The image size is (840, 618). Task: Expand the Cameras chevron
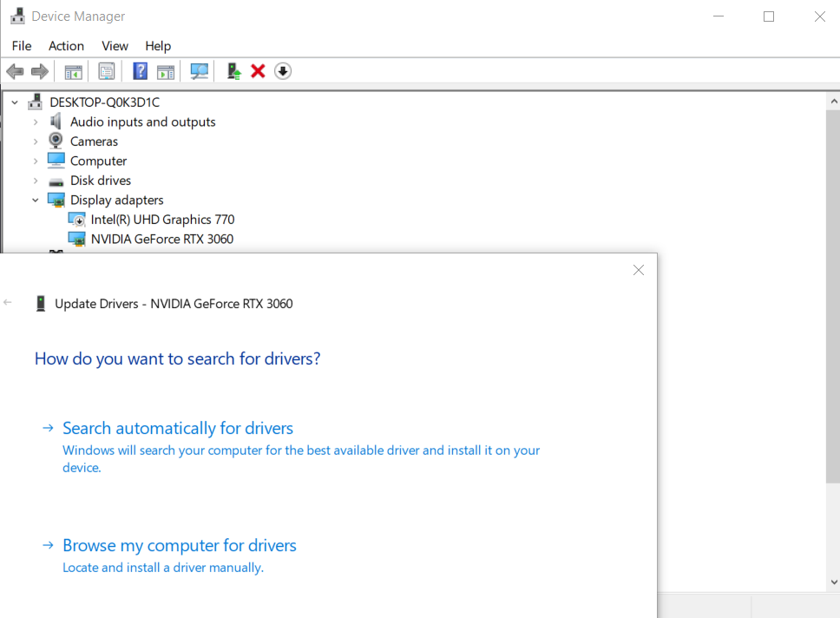coord(36,141)
